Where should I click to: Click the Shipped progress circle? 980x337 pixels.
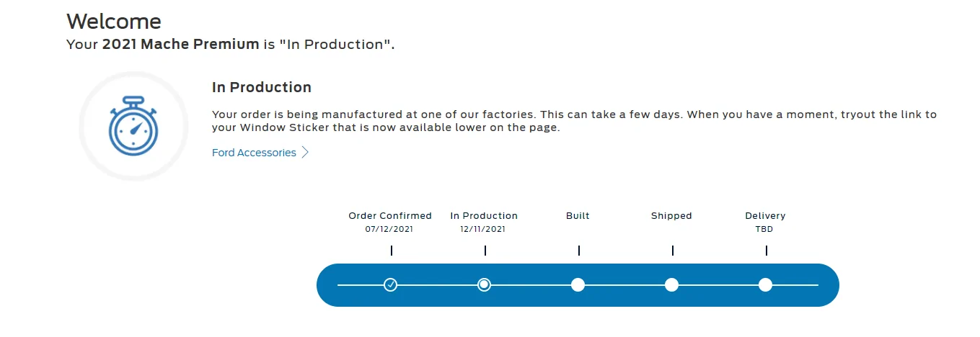click(x=671, y=284)
